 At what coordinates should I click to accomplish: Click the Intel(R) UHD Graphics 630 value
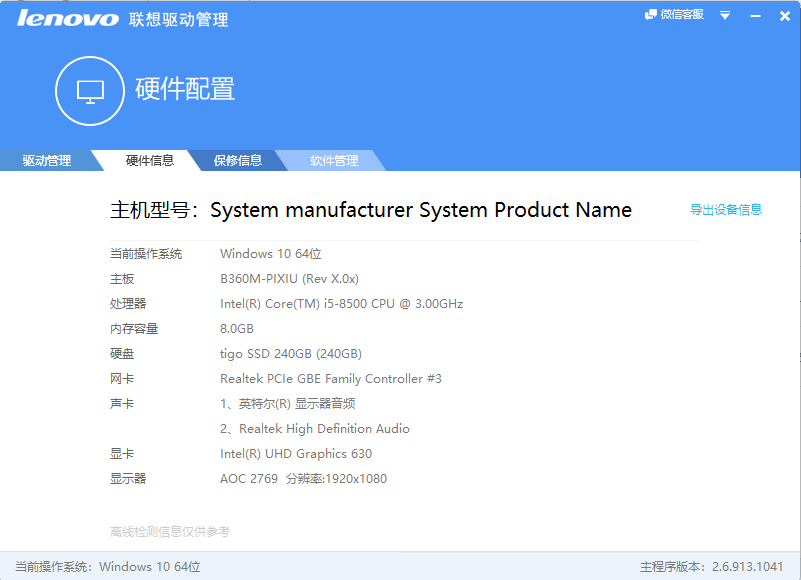(x=296, y=454)
